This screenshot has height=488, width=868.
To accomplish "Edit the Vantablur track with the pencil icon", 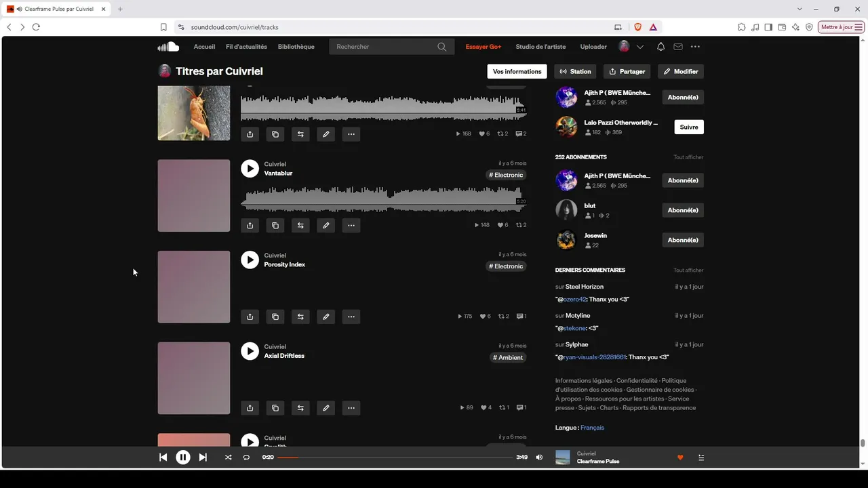I will [326, 225].
